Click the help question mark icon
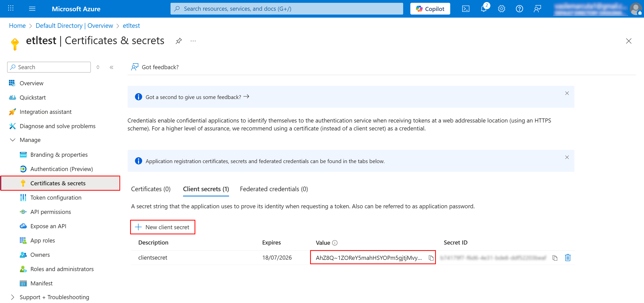This screenshot has height=303, width=644. pos(519,9)
